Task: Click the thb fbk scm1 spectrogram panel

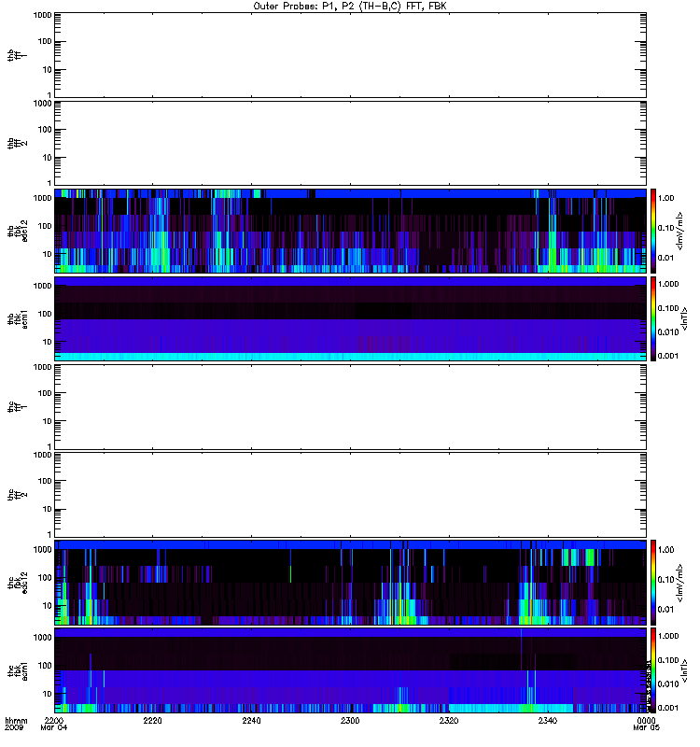Action: 350,318
